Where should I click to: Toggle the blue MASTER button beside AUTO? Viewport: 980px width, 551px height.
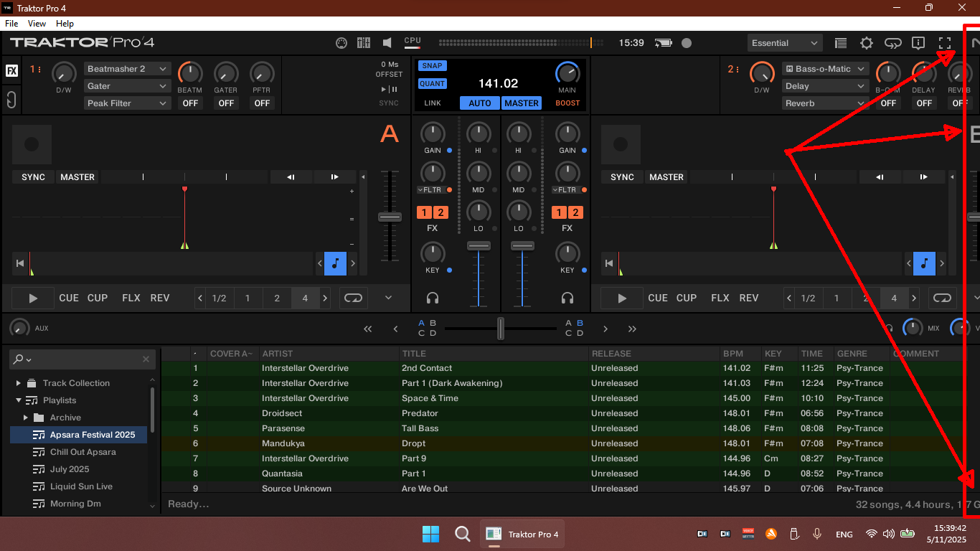pyautogui.click(x=522, y=103)
